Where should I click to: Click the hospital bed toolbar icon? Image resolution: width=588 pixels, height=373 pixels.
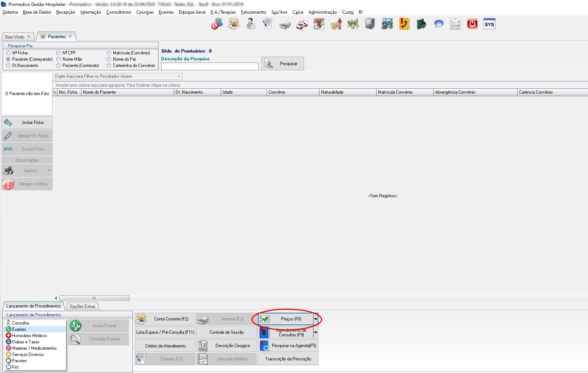(x=285, y=25)
